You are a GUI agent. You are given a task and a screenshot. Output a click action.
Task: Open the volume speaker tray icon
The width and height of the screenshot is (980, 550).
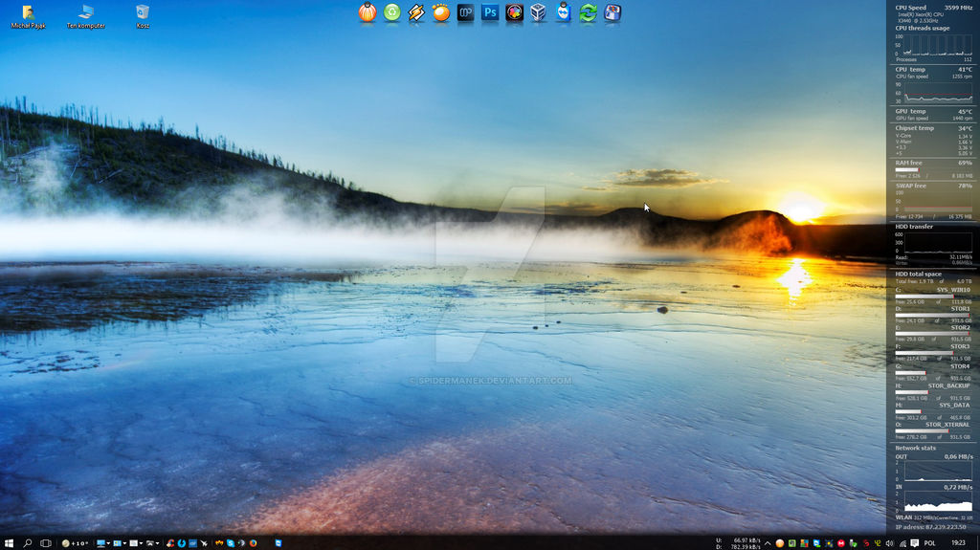889,543
